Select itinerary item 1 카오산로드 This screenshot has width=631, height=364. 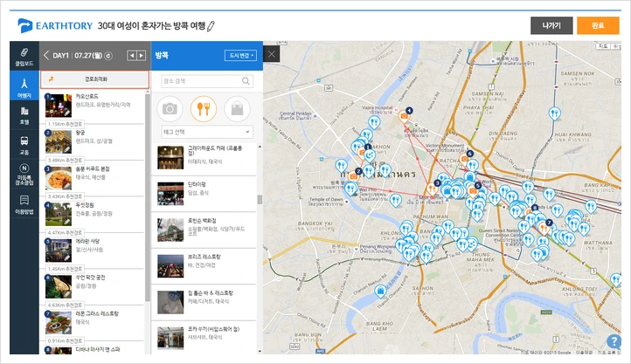[94, 105]
